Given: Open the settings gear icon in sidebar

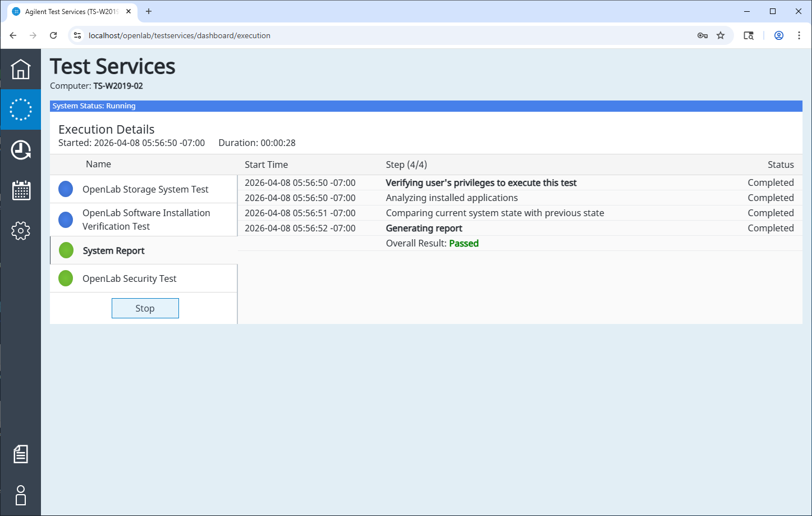Looking at the screenshot, I should (21, 231).
